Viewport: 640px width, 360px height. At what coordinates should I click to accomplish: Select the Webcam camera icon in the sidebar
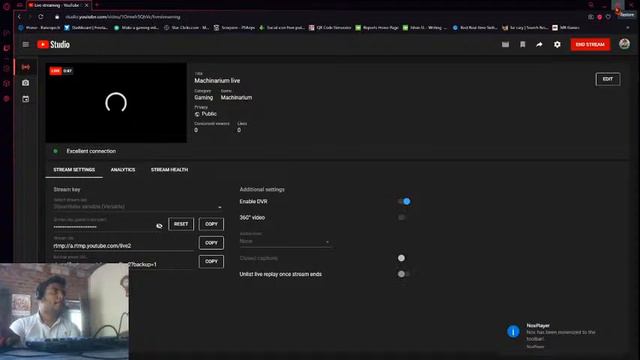25,83
